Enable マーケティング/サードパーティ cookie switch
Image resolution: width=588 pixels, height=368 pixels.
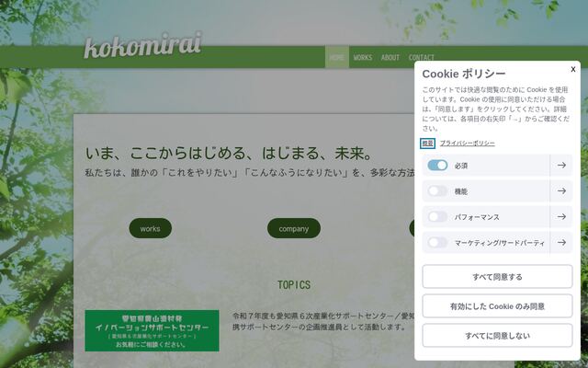tap(437, 243)
